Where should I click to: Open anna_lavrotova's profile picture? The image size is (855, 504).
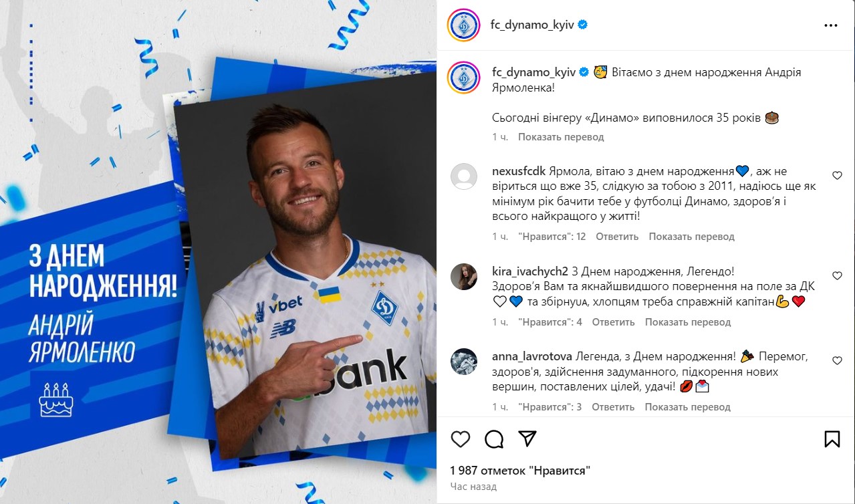pos(464,362)
